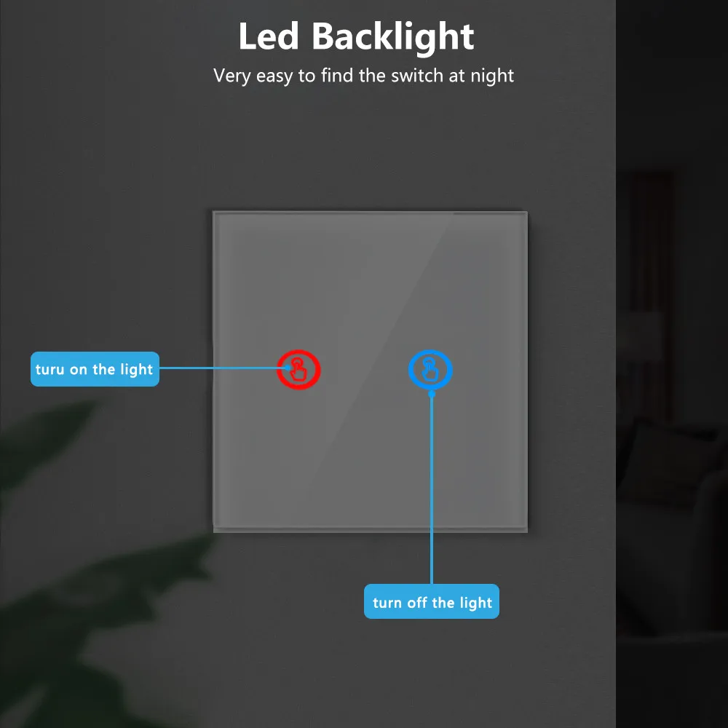Click the word "night" in the subtitle
This screenshot has height=728, width=728.
tap(491, 75)
